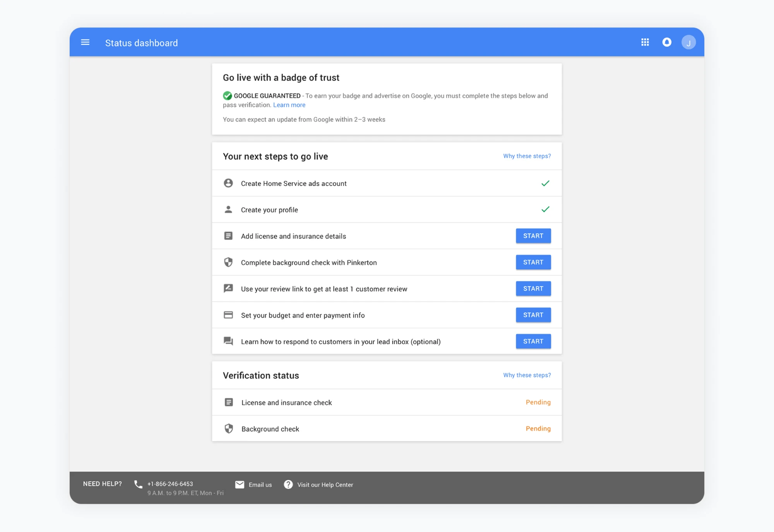Click the NEED HELP? footer label
Viewport: 774px width, 532px height.
pyautogui.click(x=102, y=484)
